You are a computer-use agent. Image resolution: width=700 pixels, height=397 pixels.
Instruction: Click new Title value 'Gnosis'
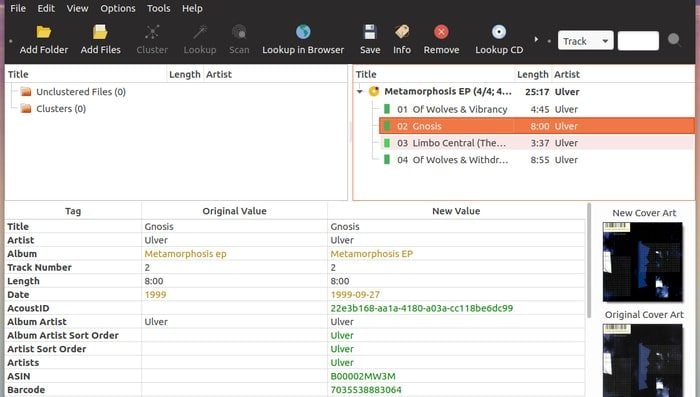(345, 227)
